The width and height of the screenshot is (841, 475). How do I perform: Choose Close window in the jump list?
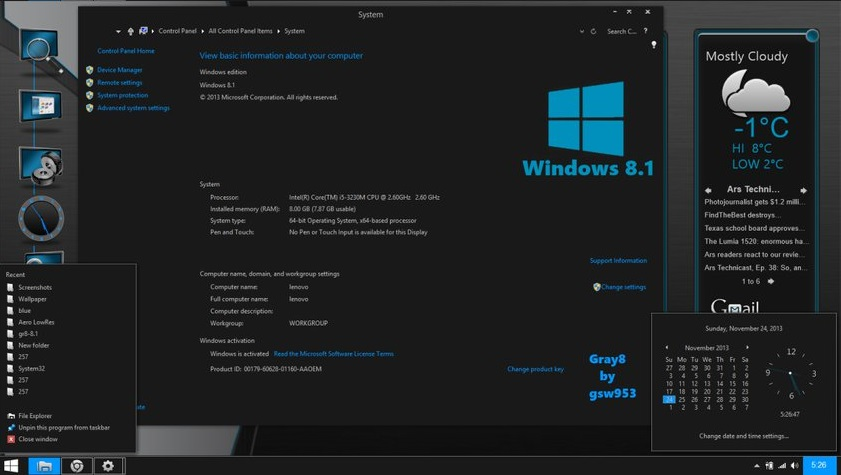(38, 439)
